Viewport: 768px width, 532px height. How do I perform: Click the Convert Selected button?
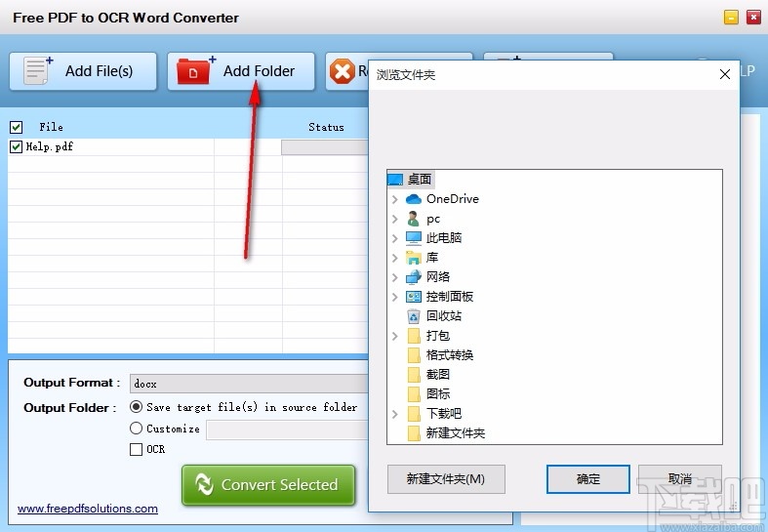tap(268, 485)
